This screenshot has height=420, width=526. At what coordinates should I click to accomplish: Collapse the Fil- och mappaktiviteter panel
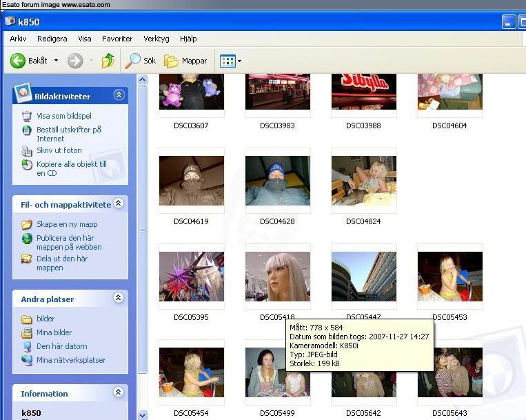click(119, 203)
